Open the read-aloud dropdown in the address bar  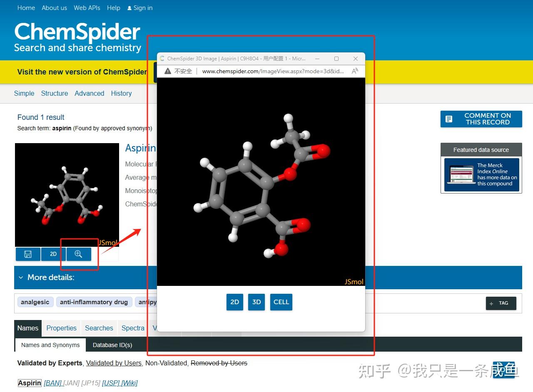[354, 71]
